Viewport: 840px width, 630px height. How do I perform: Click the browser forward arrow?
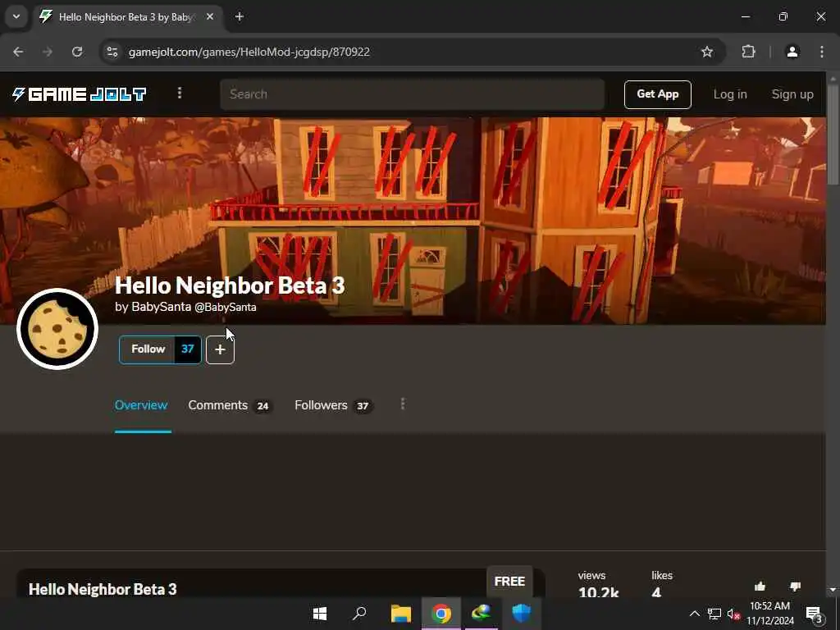pyautogui.click(x=48, y=52)
